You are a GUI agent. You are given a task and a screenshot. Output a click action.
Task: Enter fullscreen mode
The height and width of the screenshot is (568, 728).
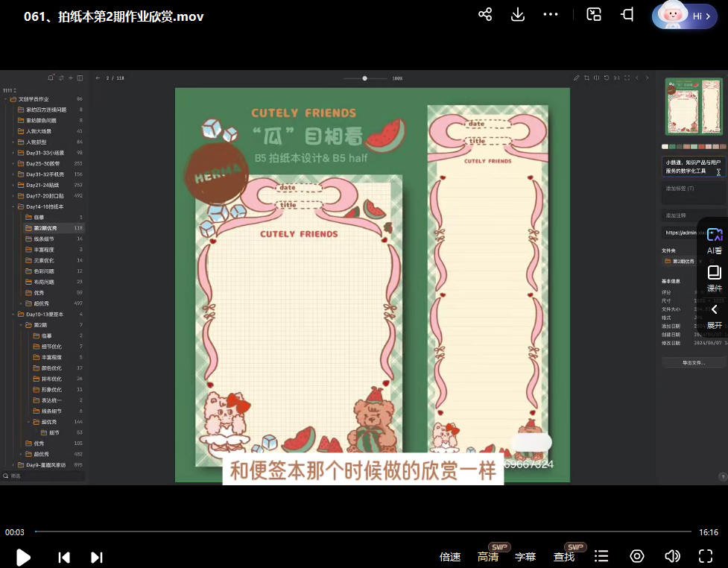705,556
